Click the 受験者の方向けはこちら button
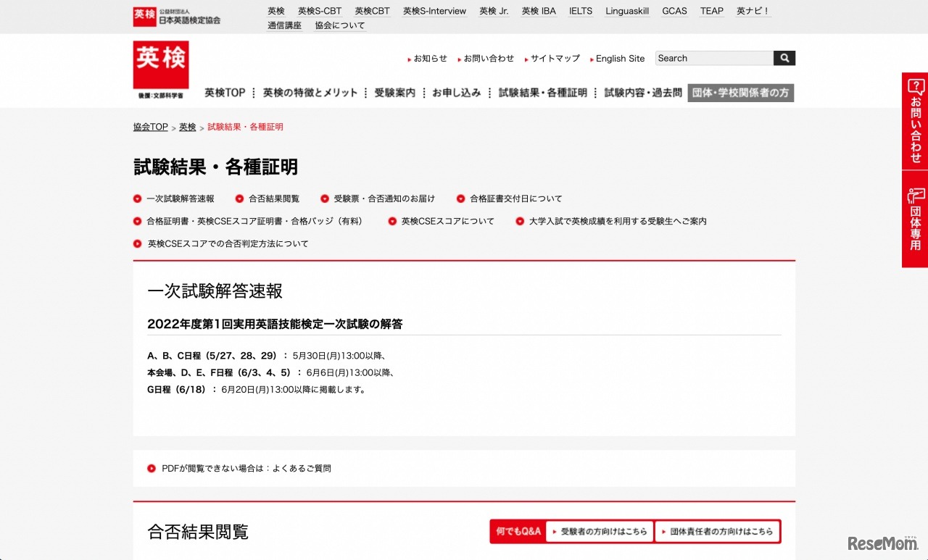928x560 pixels. click(x=599, y=531)
